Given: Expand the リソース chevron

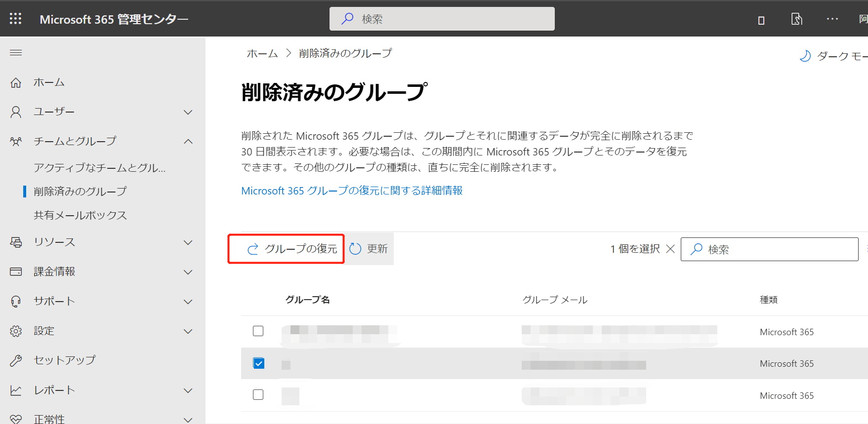Looking at the screenshot, I should point(188,242).
